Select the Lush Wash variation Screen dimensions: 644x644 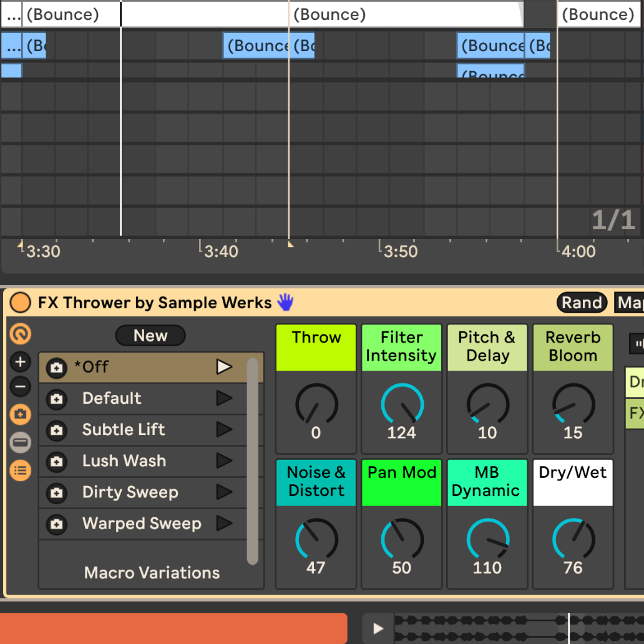[x=124, y=461]
